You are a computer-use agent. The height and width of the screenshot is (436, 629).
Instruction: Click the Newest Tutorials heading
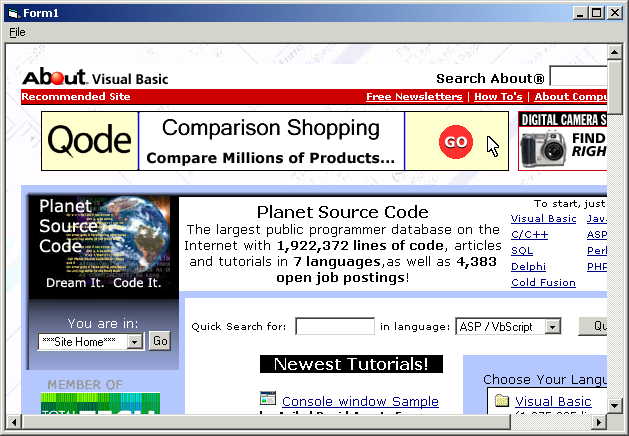351,364
